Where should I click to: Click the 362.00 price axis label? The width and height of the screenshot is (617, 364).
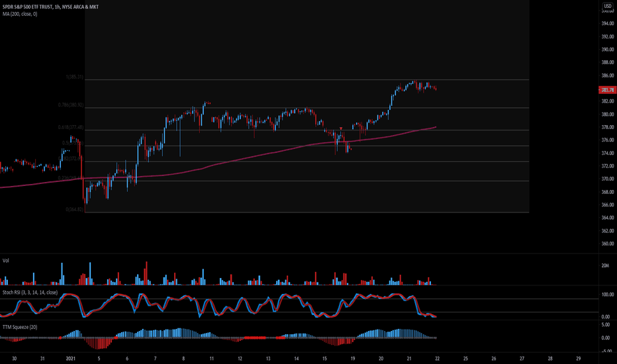[x=607, y=231]
